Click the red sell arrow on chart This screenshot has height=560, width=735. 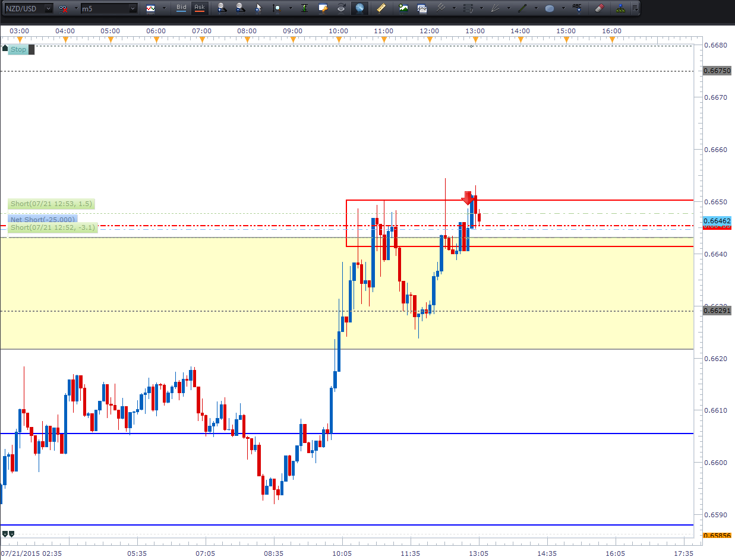[468, 198]
